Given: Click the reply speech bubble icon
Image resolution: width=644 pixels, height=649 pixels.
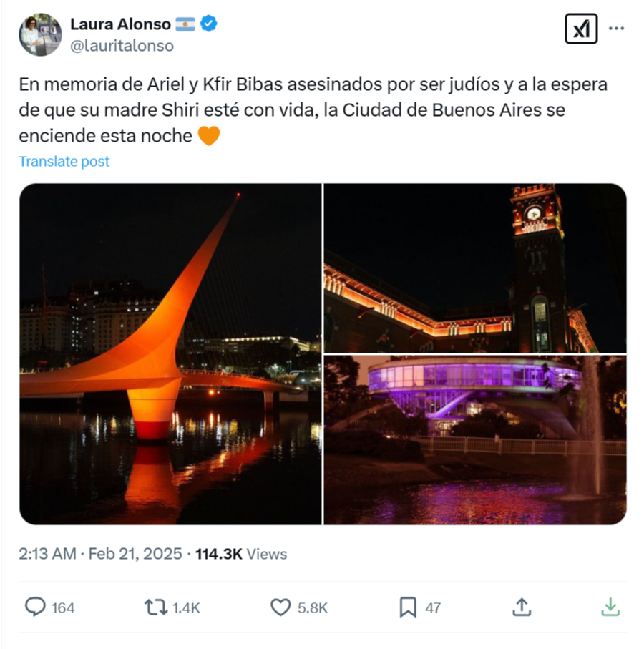Looking at the screenshot, I should 35,607.
